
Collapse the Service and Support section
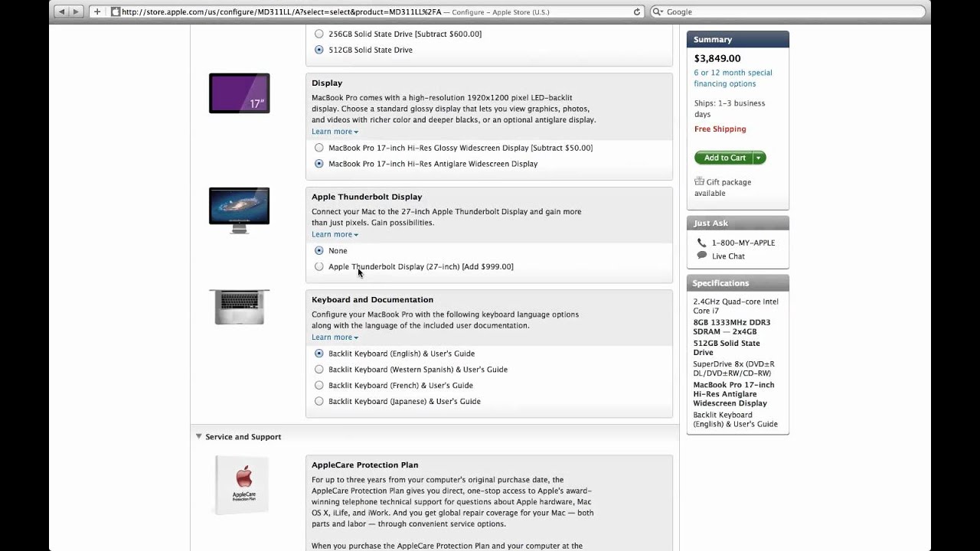[x=199, y=436]
